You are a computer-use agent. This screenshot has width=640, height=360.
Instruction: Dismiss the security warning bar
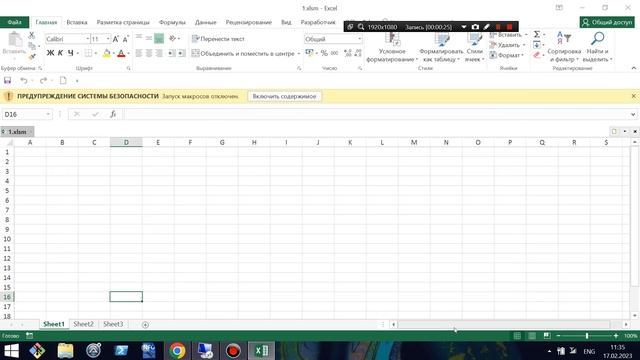click(633, 96)
